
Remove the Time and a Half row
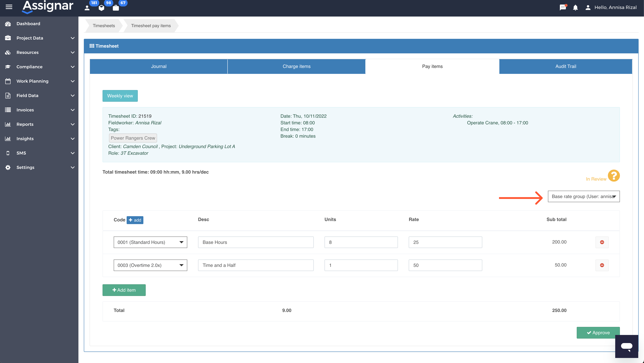coord(602,265)
